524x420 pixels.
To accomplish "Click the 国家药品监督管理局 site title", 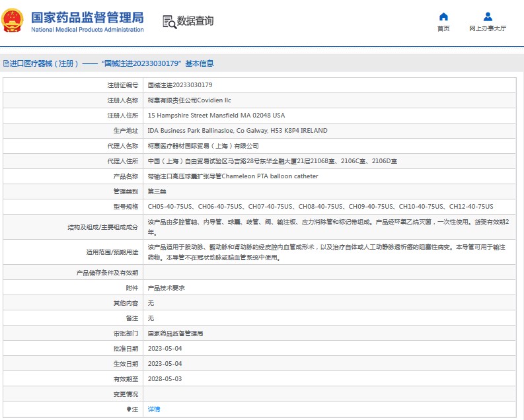I will click(87, 17).
